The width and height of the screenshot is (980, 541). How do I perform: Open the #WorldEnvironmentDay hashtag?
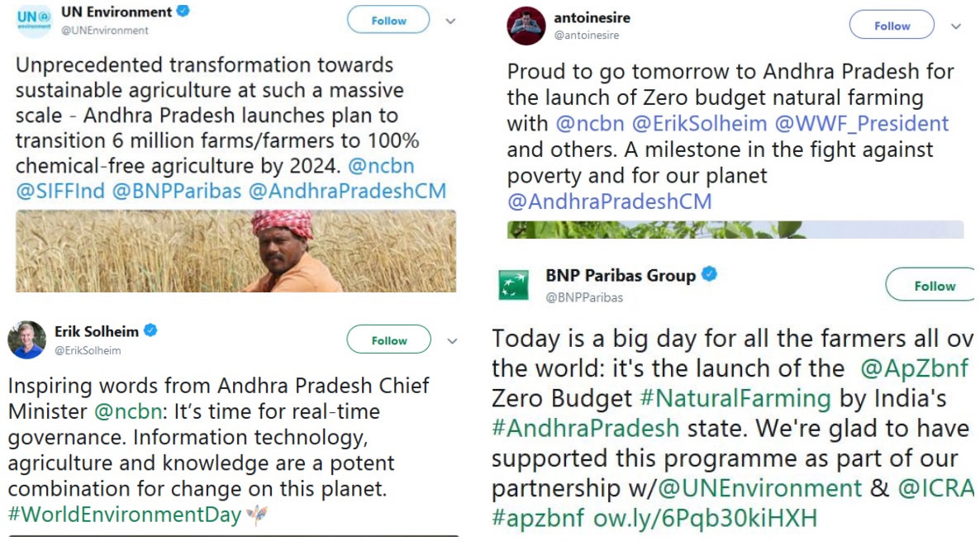tap(125, 515)
